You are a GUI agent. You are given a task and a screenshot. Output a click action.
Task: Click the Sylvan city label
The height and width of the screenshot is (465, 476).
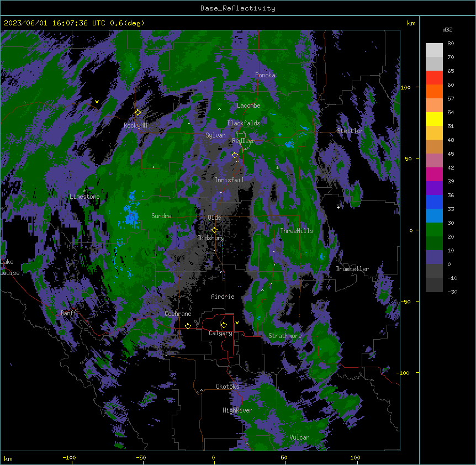215,135
